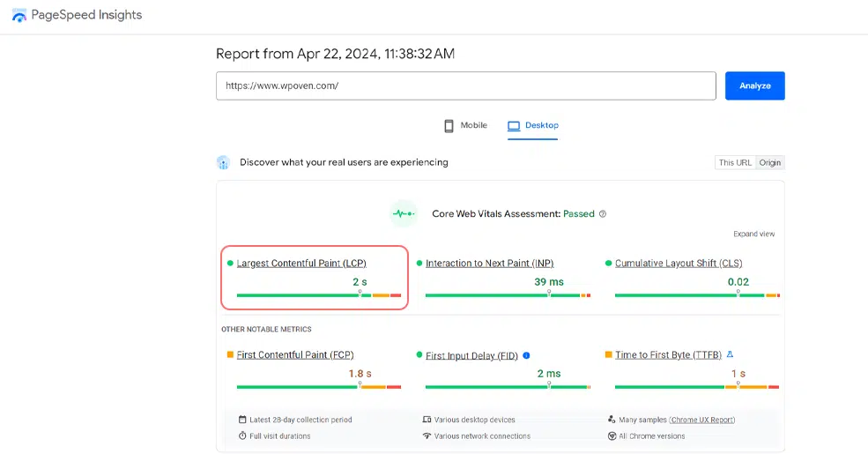Click the TTFB value 1 s
The height and width of the screenshot is (454, 868).
tap(738, 374)
